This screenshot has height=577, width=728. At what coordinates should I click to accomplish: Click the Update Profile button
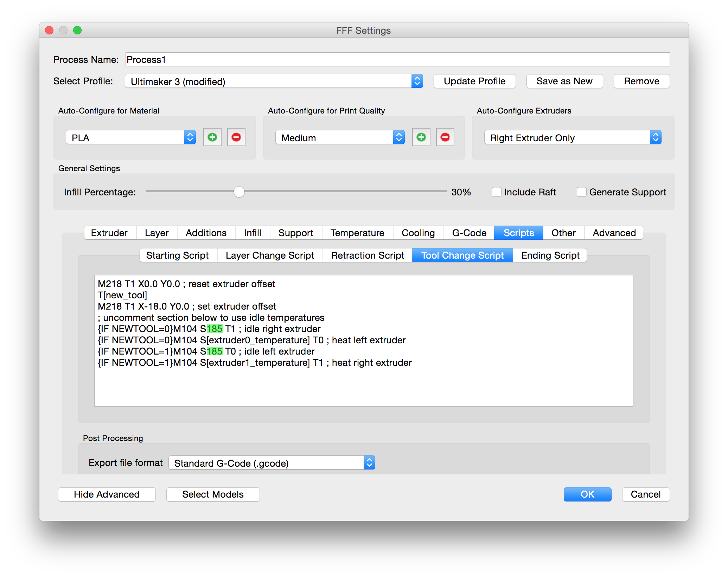click(474, 81)
